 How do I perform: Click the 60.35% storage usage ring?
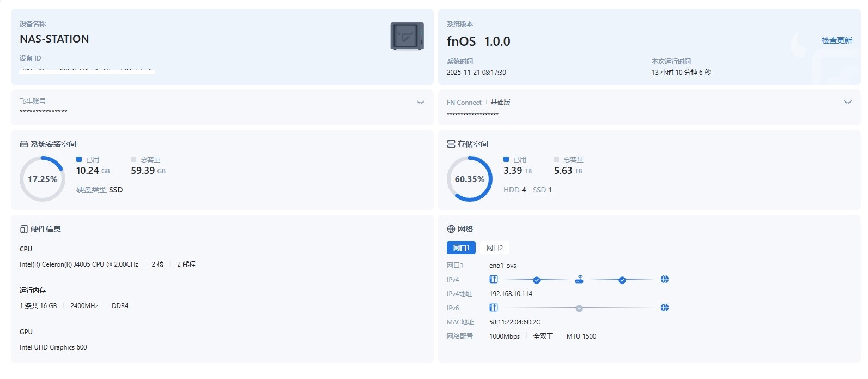470,179
